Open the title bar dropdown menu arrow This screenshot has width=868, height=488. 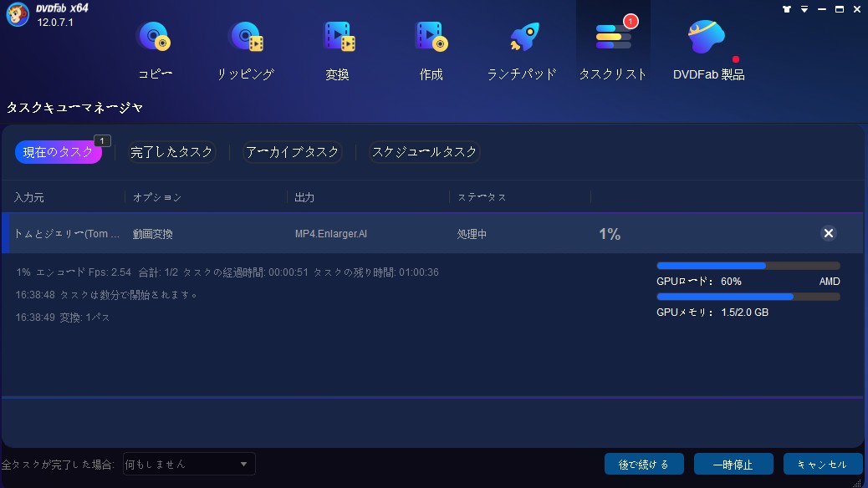(804, 9)
